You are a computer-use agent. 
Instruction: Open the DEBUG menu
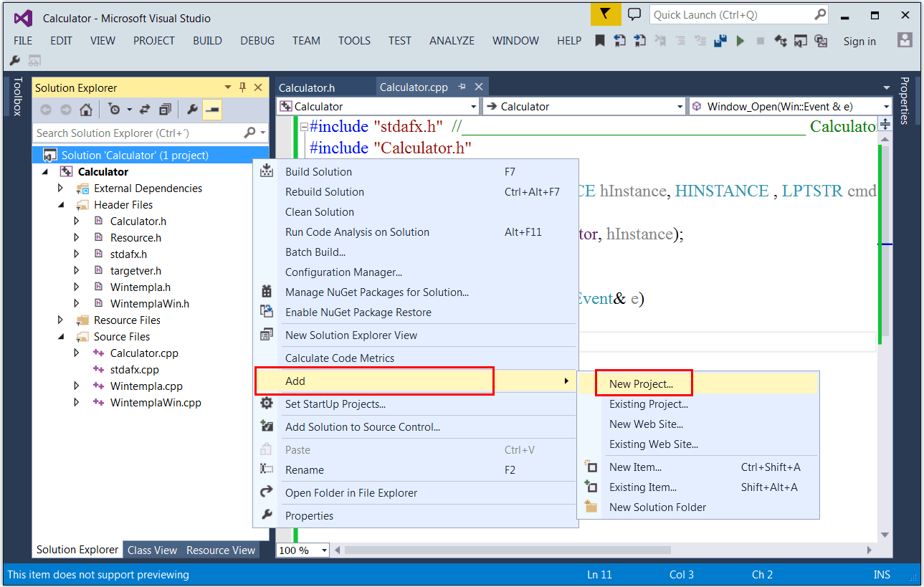[x=257, y=41]
